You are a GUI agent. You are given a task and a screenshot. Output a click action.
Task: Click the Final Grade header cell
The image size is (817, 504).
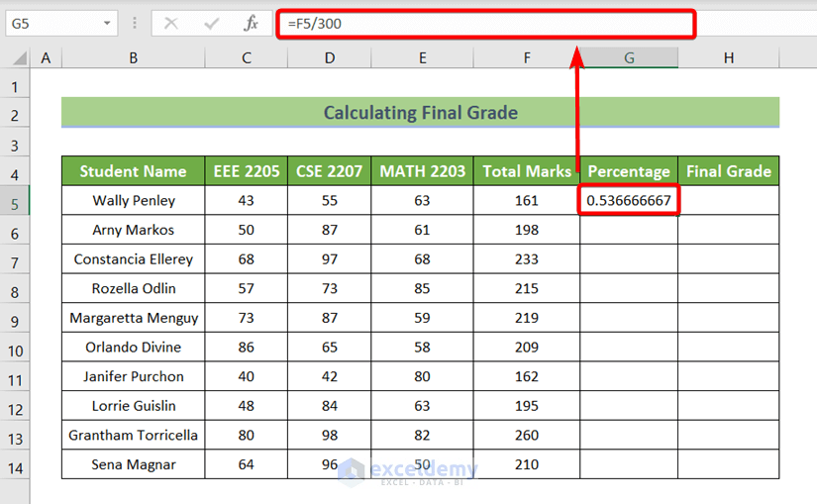[729, 171]
